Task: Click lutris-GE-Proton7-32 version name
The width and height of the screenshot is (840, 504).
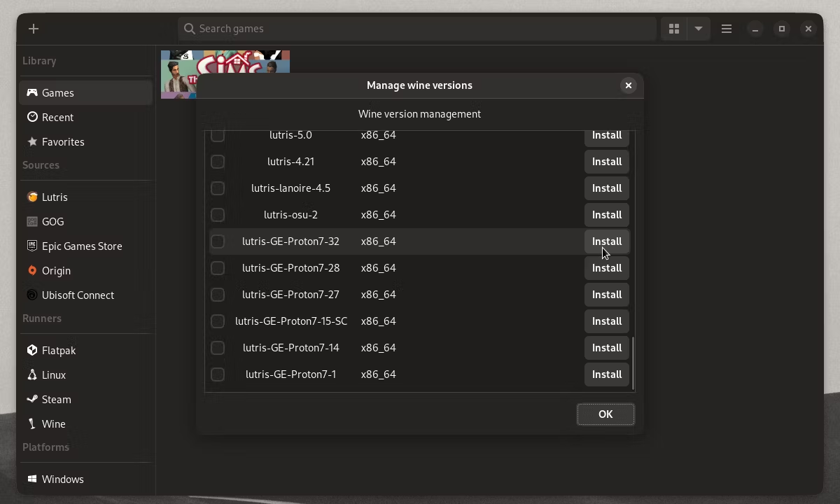Action: tap(290, 241)
